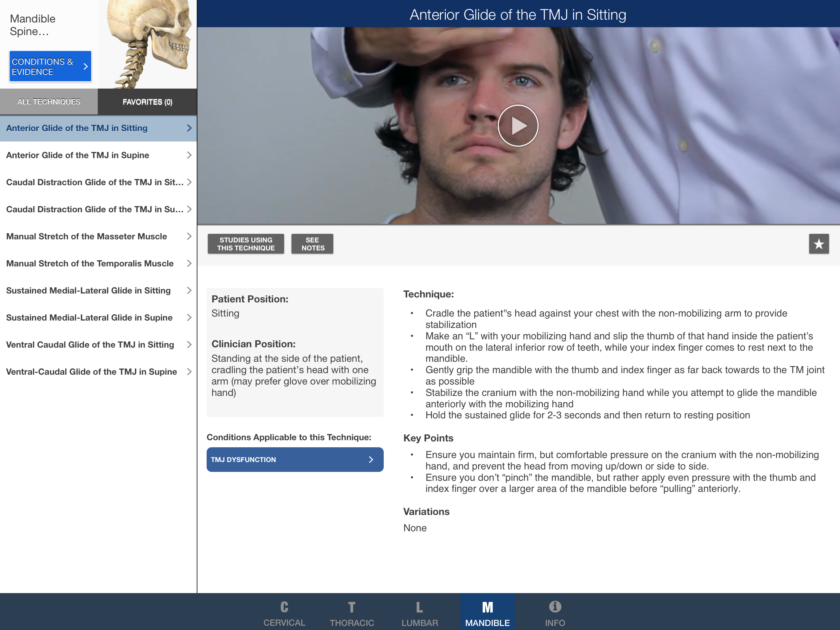This screenshot has width=840, height=630.
Task: Open the Cervical section icon
Action: 284,607
